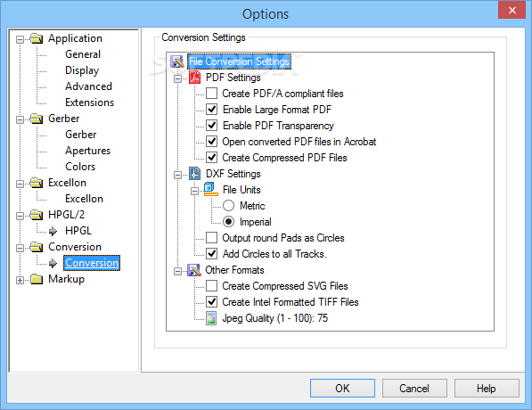
Task: Select the Excellon child page
Action: tap(84, 199)
